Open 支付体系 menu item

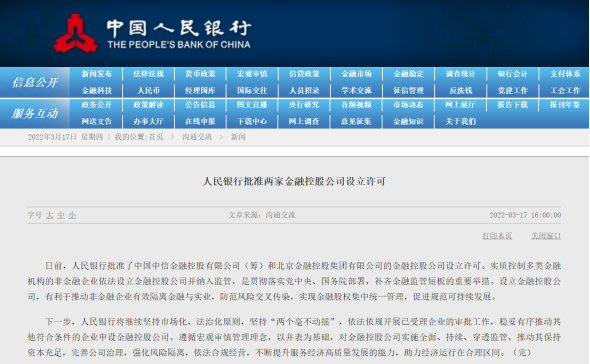pyautogui.click(x=565, y=74)
